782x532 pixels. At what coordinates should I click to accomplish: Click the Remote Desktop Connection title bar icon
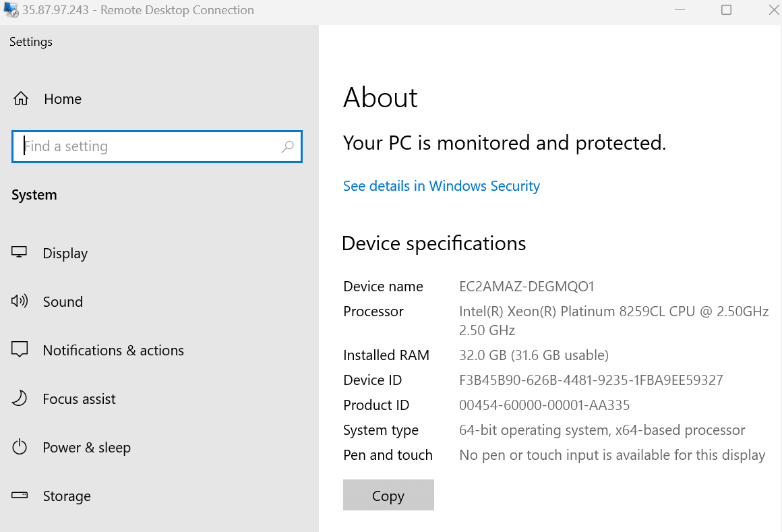coord(11,10)
